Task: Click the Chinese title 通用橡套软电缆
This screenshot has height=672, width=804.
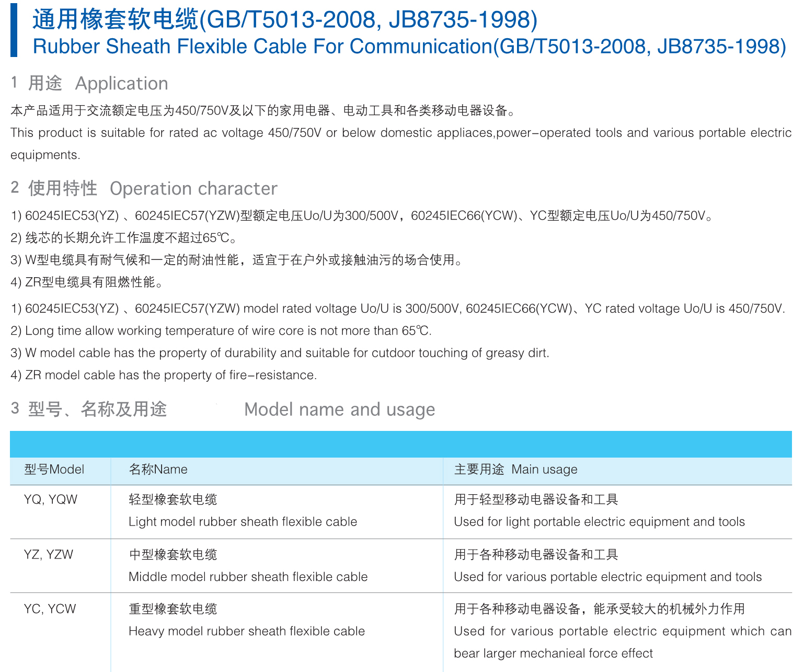Action: point(116,19)
